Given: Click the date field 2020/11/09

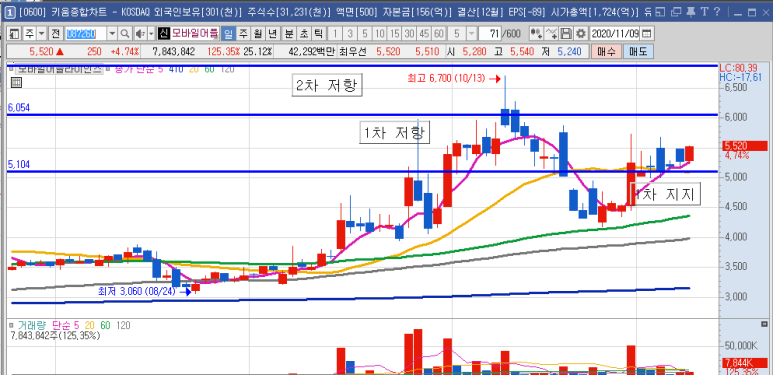Looking at the screenshot, I should click(615, 34).
